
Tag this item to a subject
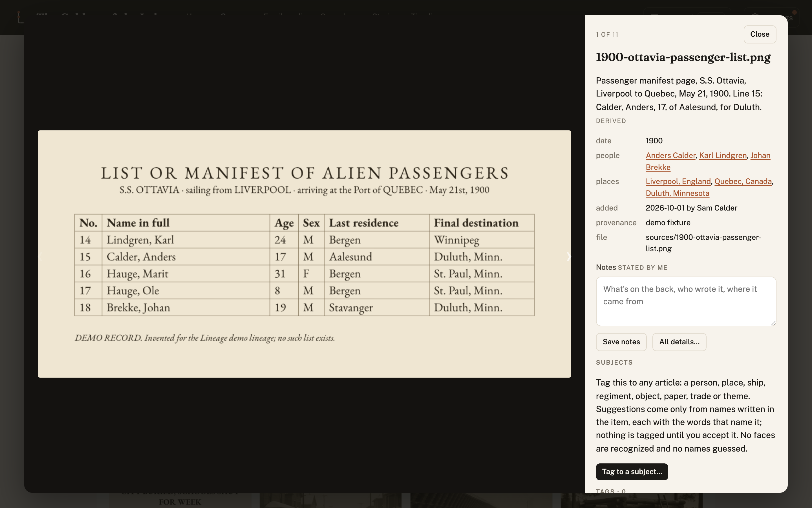[632, 472]
